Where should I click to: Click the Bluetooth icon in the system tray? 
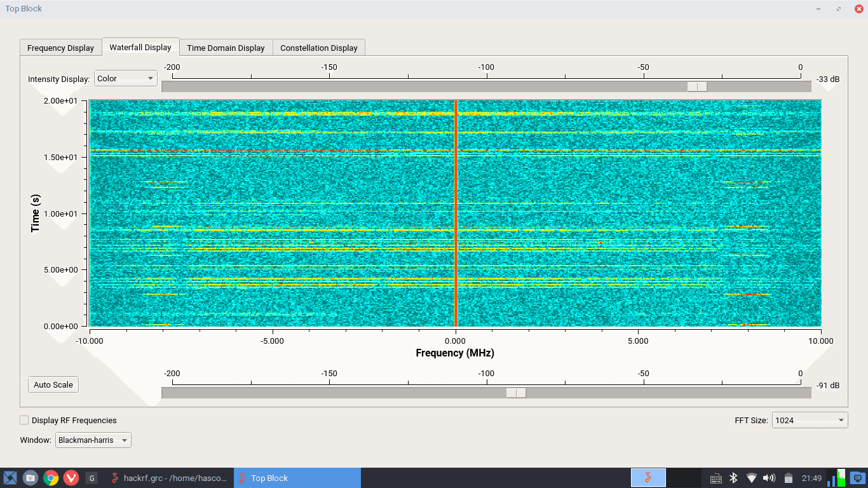tap(733, 478)
